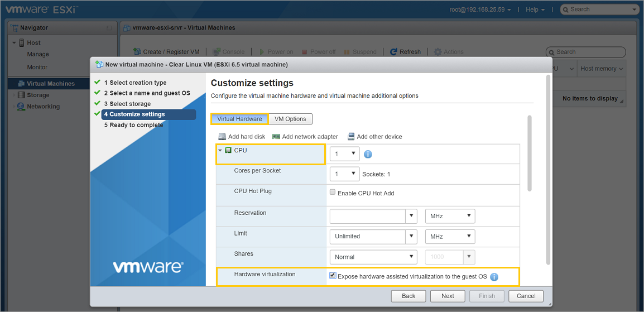The height and width of the screenshot is (312, 644).
Task: Click the info icon beside CPU count
Action: [368, 154]
